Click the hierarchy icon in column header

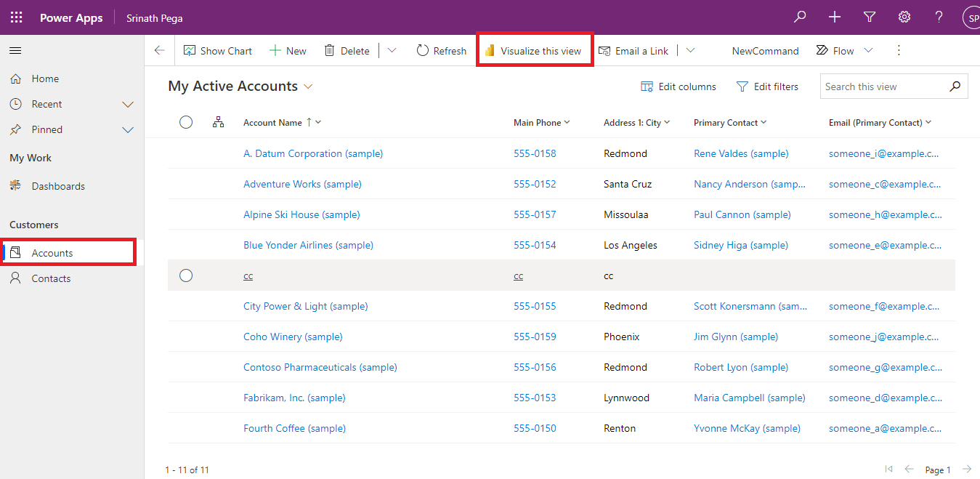point(218,122)
